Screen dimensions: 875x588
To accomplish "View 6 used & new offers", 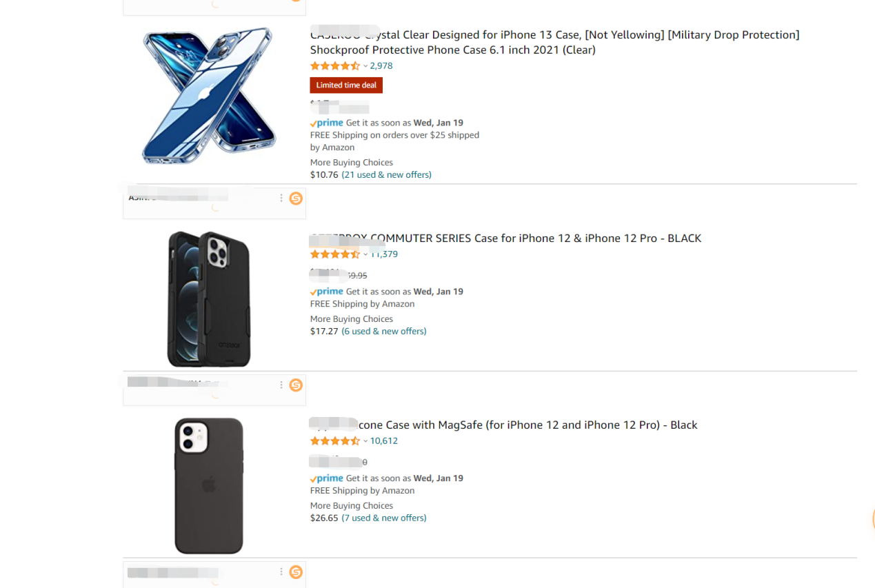I will click(x=384, y=332).
